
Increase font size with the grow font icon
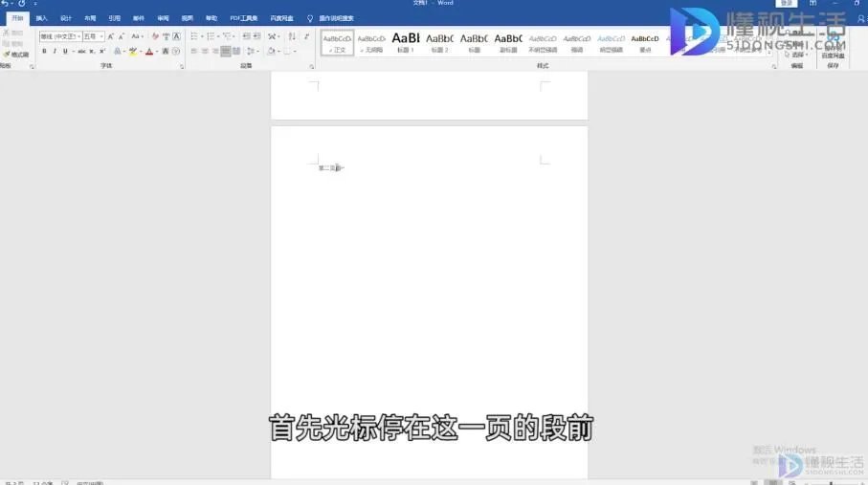click(x=111, y=36)
